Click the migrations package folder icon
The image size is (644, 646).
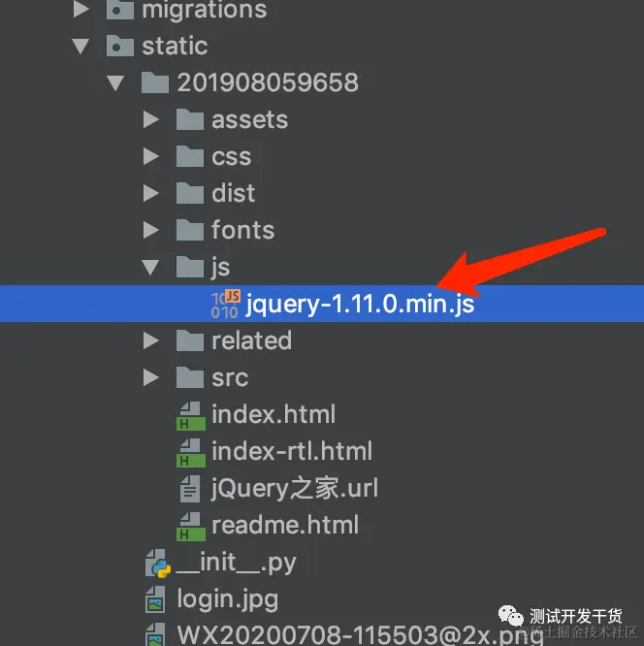coord(120,9)
